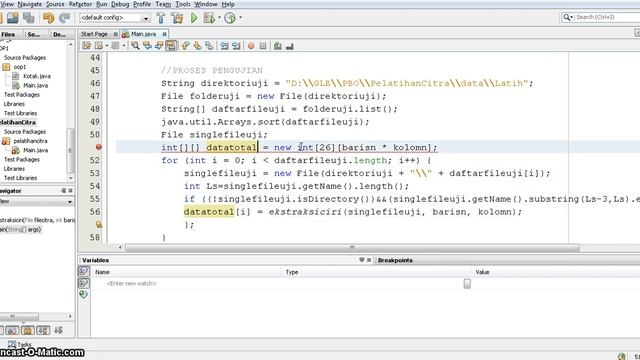Click the Uncomment icon in editor toolbar
Image resolution: width=640 pixels, height=360 pixels.
[290, 46]
